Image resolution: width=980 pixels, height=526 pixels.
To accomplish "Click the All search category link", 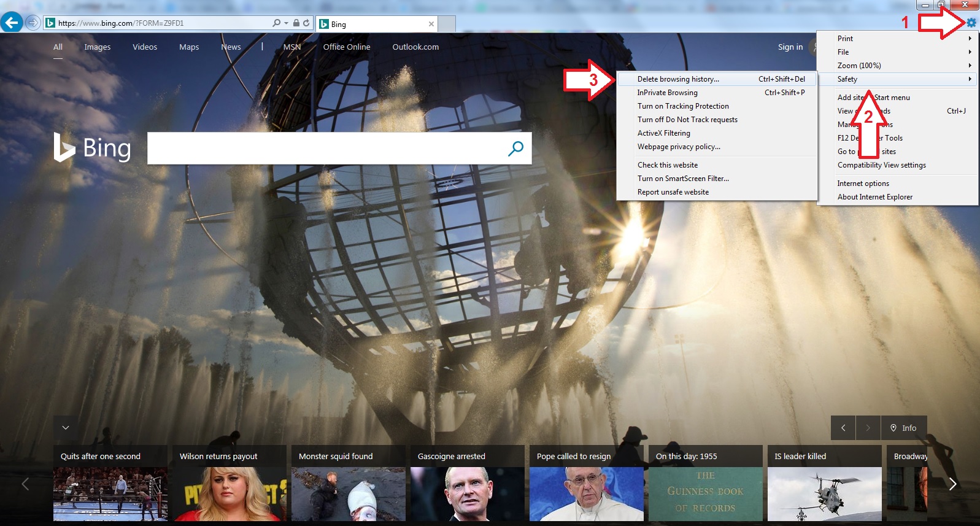I will click(x=58, y=47).
